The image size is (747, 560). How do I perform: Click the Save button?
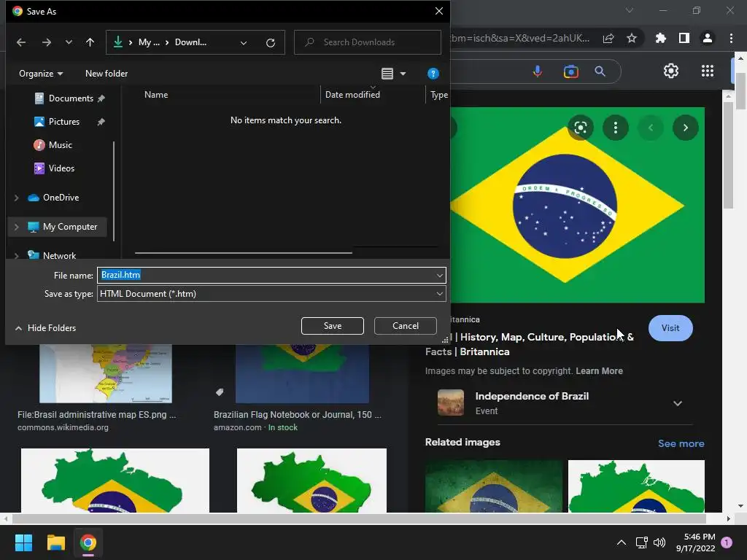[333, 326]
